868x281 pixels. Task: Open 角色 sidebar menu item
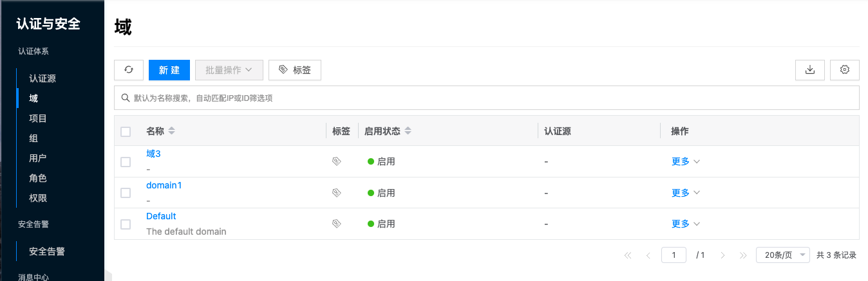(38, 178)
